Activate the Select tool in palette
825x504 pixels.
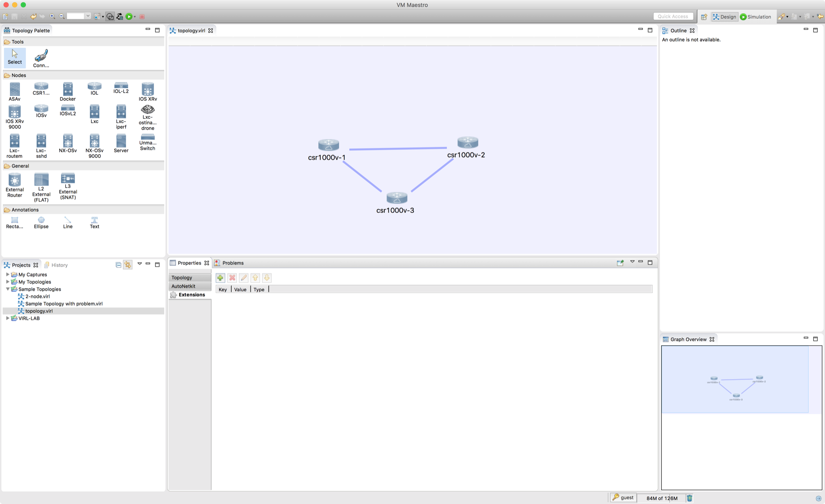[15, 57]
